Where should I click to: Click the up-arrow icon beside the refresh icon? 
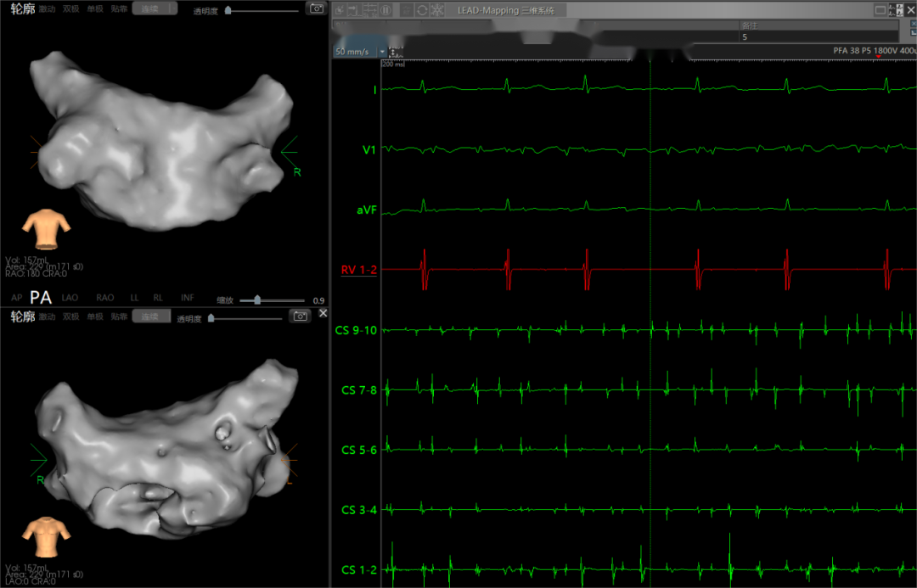[407, 10]
